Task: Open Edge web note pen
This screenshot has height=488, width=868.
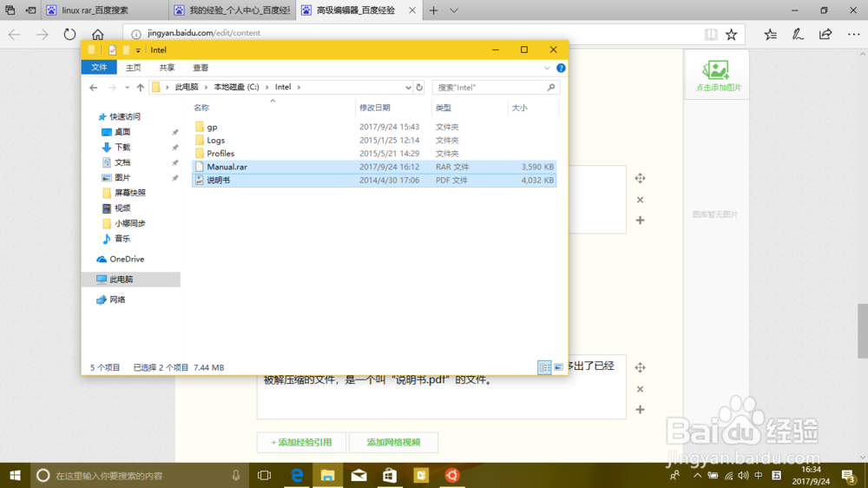Action: click(798, 35)
